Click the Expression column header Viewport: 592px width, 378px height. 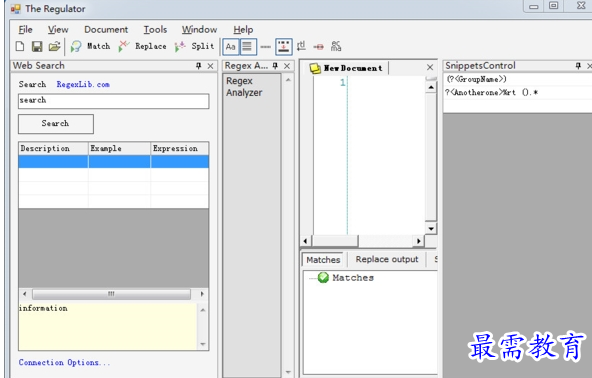click(179, 148)
